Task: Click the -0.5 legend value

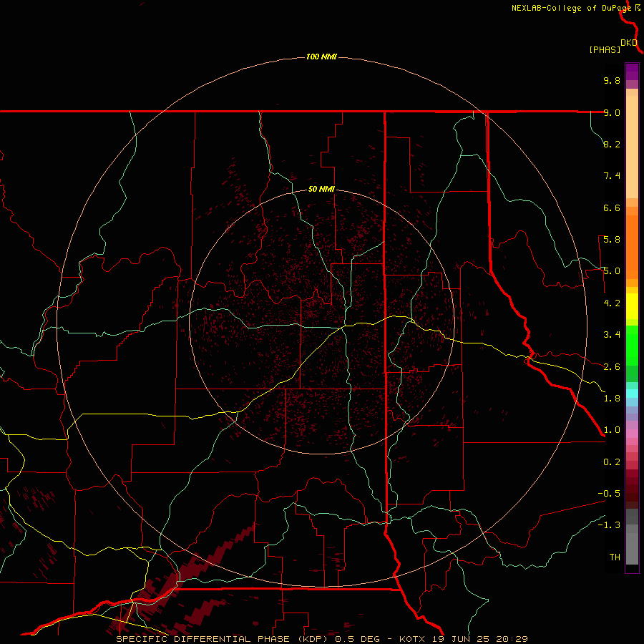Action: coord(609,494)
